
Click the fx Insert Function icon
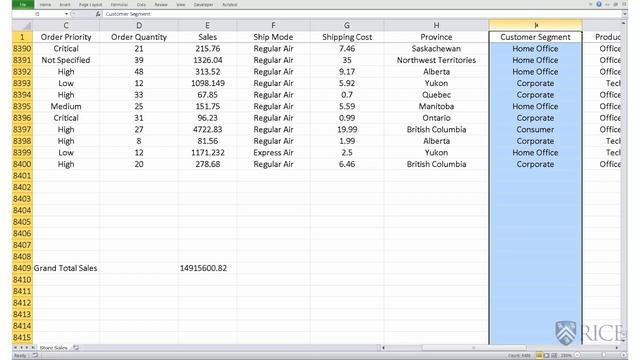pyautogui.click(x=98, y=14)
